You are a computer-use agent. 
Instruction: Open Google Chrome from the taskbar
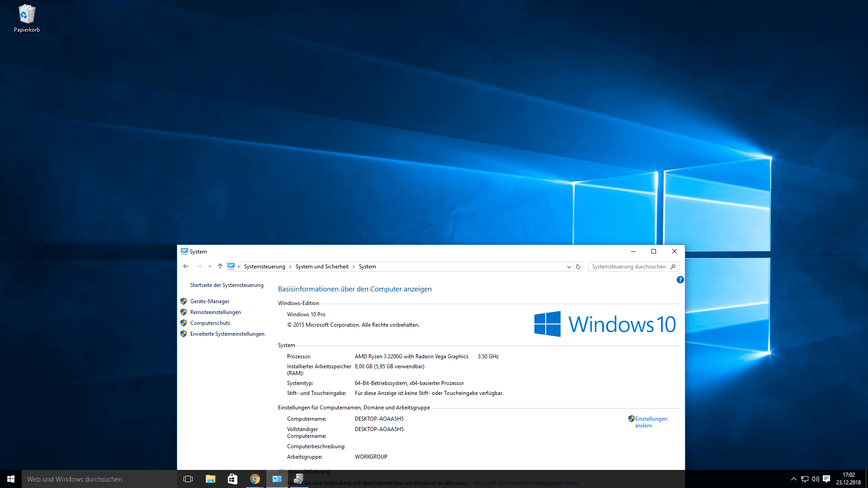click(255, 479)
